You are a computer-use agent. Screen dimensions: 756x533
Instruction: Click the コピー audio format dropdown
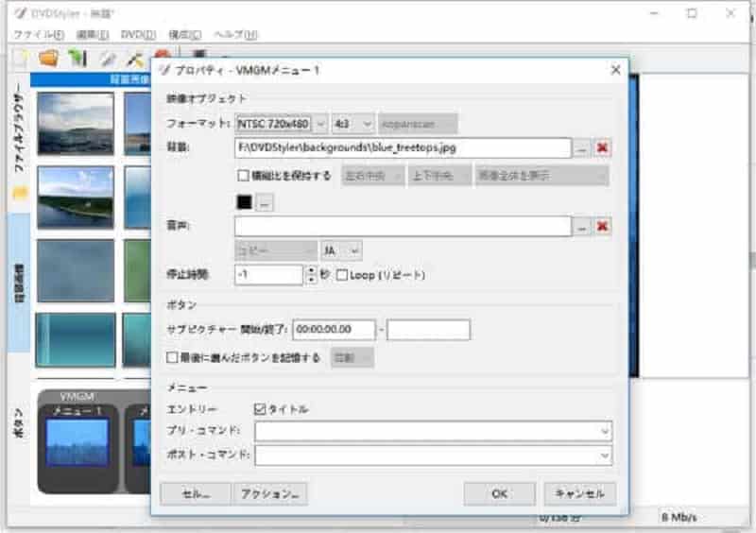pyautogui.click(x=276, y=250)
